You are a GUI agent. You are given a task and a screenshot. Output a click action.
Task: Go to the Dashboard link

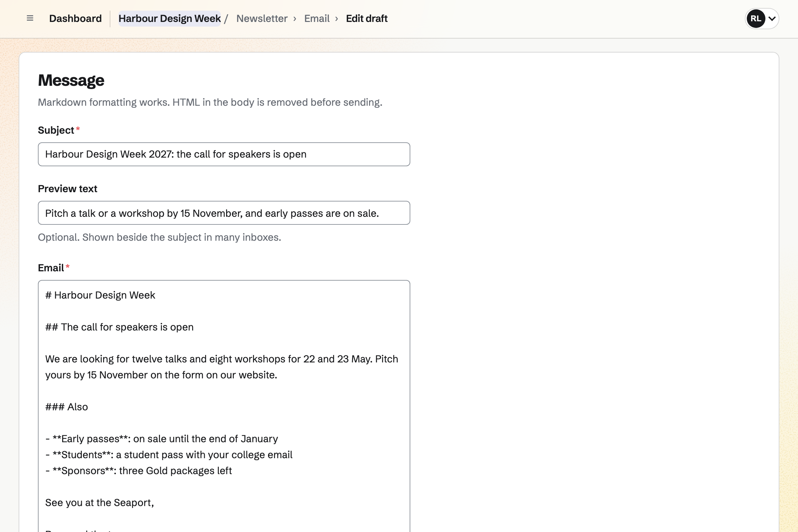coord(75,18)
